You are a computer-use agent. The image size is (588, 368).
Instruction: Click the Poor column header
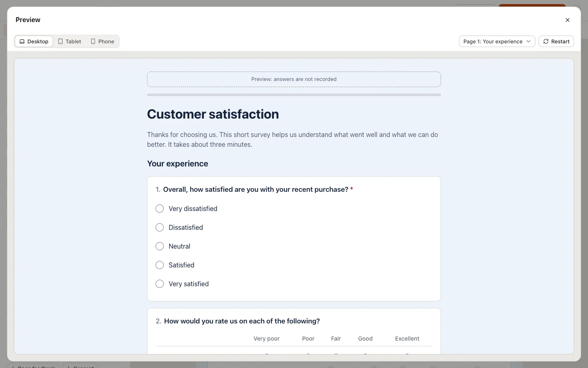[308, 339]
